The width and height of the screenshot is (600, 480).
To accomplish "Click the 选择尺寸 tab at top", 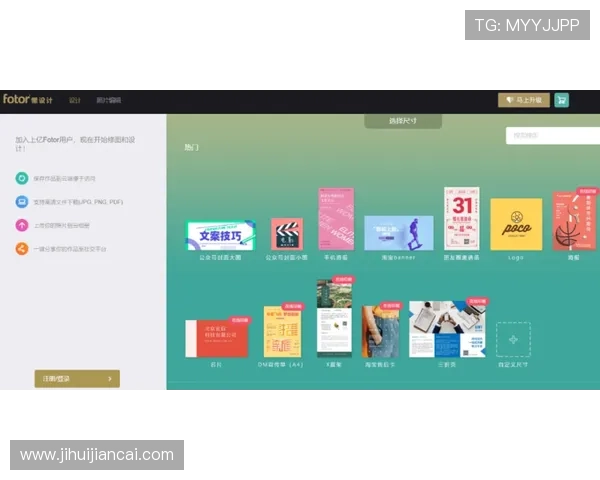I will pyautogui.click(x=403, y=121).
